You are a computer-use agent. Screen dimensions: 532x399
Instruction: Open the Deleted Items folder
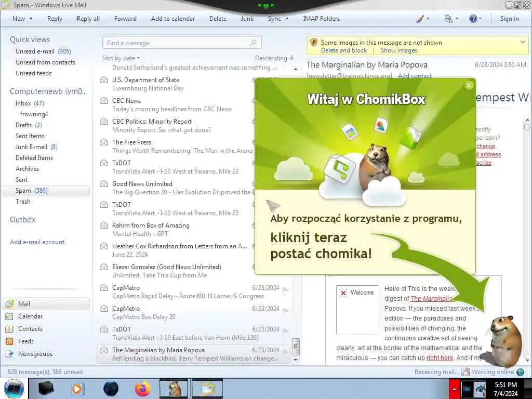click(34, 158)
